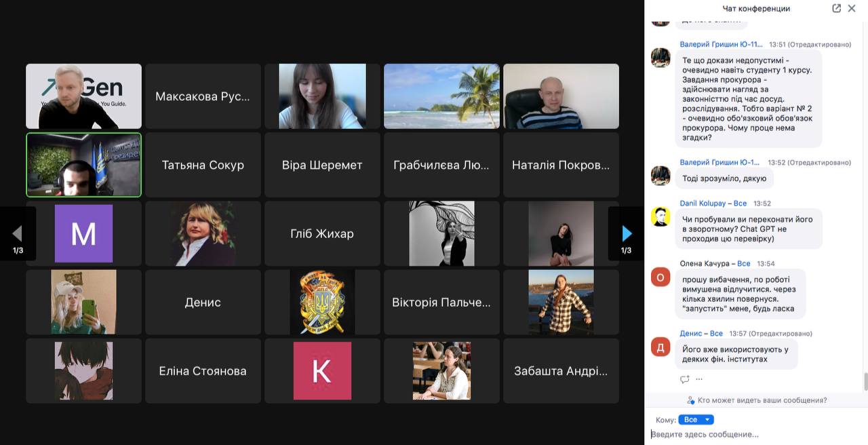Go to next participants page arrow
868x445 pixels.
point(627,234)
